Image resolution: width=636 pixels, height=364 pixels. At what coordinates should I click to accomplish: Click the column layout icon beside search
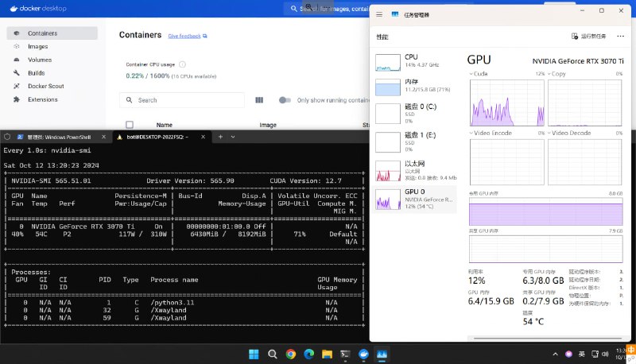[x=259, y=100]
